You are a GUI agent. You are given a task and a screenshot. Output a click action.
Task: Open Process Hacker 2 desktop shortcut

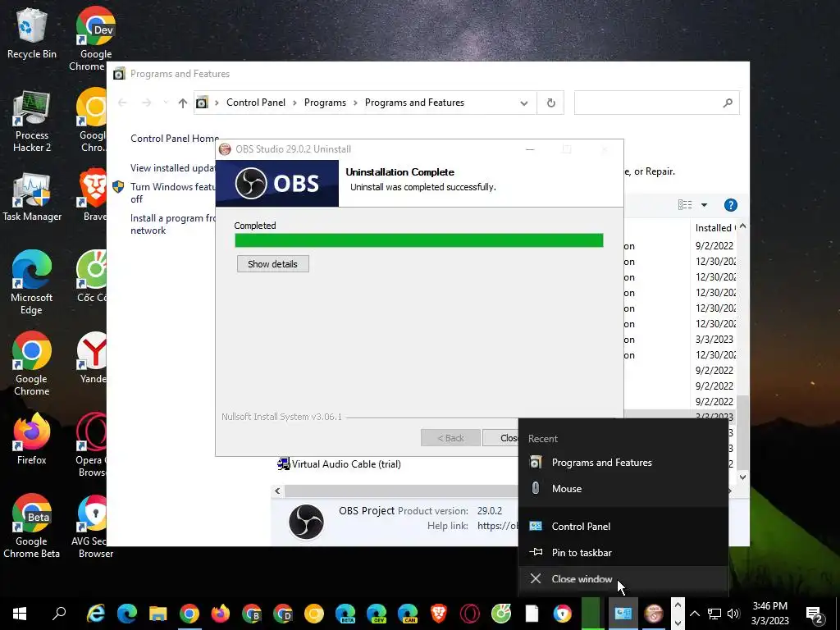pyautogui.click(x=32, y=121)
